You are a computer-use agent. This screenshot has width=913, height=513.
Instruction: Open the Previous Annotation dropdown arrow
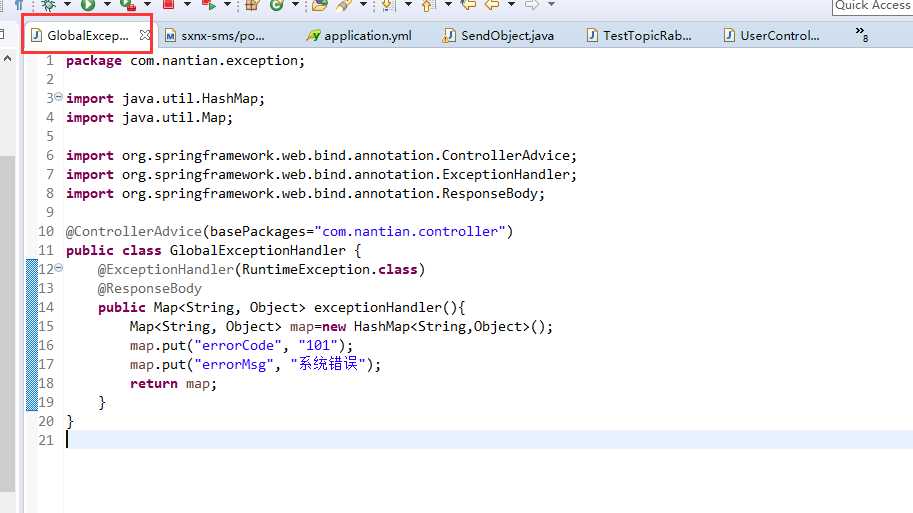point(448,5)
